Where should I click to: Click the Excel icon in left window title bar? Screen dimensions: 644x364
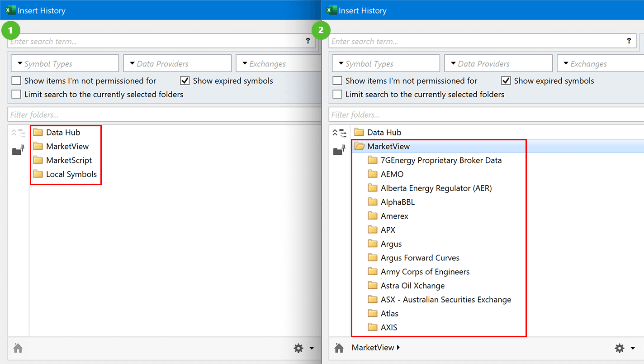tap(10, 10)
